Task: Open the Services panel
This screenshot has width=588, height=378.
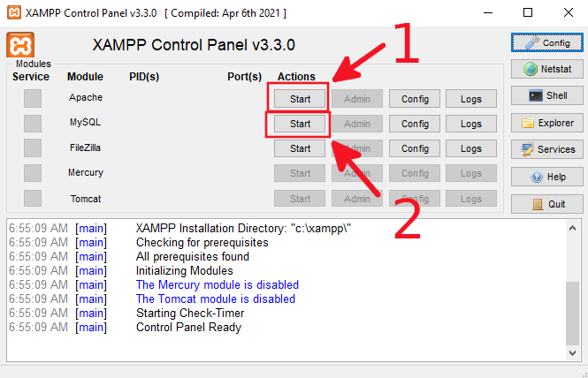Action: (x=546, y=149)
